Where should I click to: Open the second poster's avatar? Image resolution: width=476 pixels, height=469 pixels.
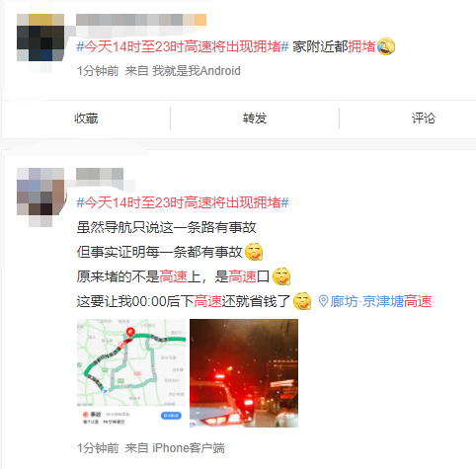40,192
